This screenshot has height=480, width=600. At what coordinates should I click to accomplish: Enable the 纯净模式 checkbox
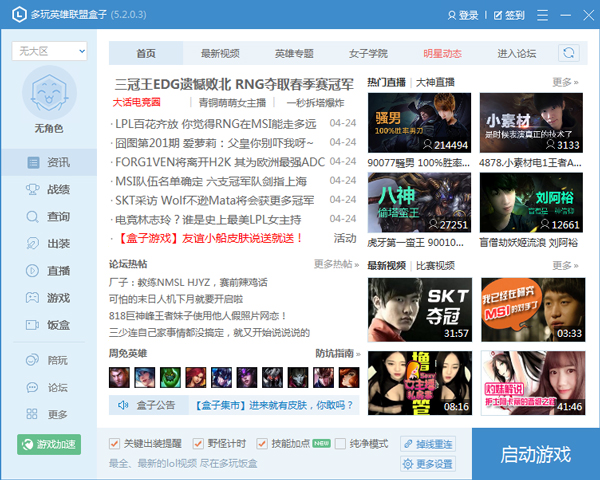click(340, 444)
